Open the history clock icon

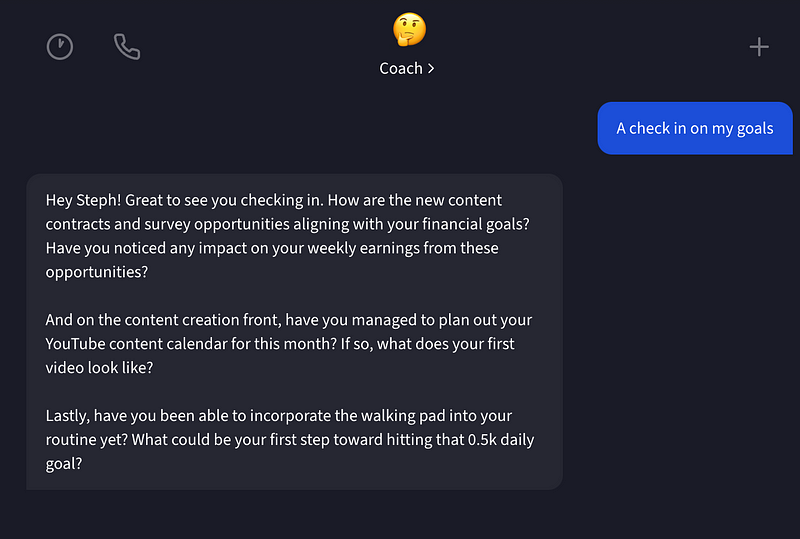point(60,47)
